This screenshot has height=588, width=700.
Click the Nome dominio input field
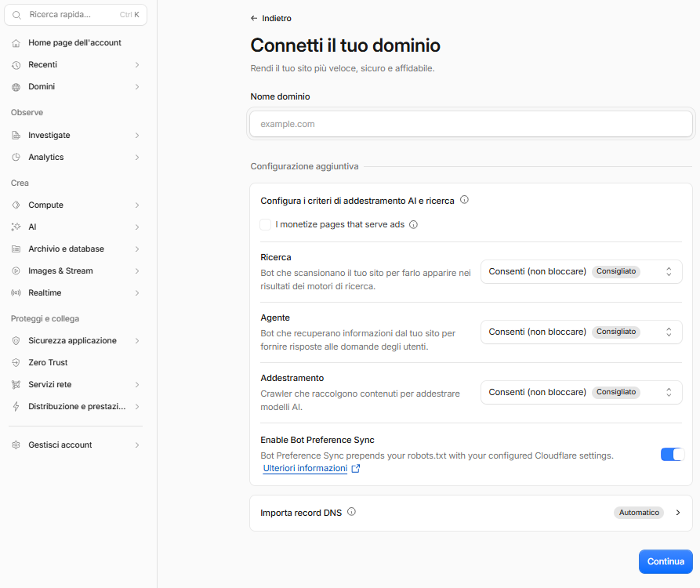(x=471, y=124)
